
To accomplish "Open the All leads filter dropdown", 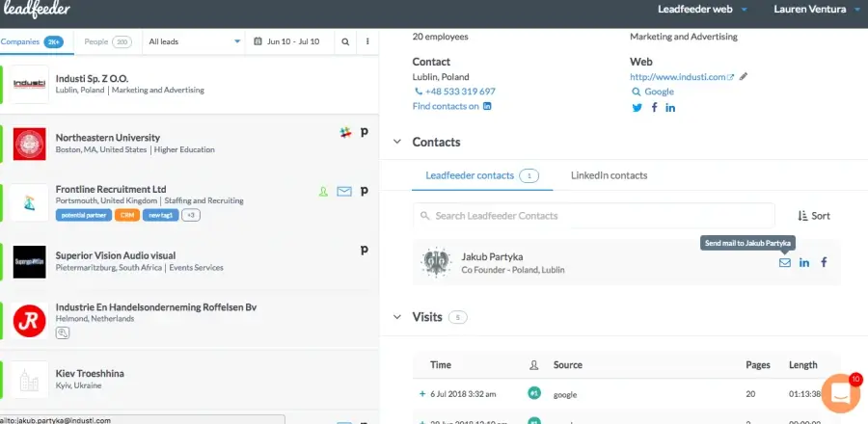I will pyautogui.click(x=193, y=42).
